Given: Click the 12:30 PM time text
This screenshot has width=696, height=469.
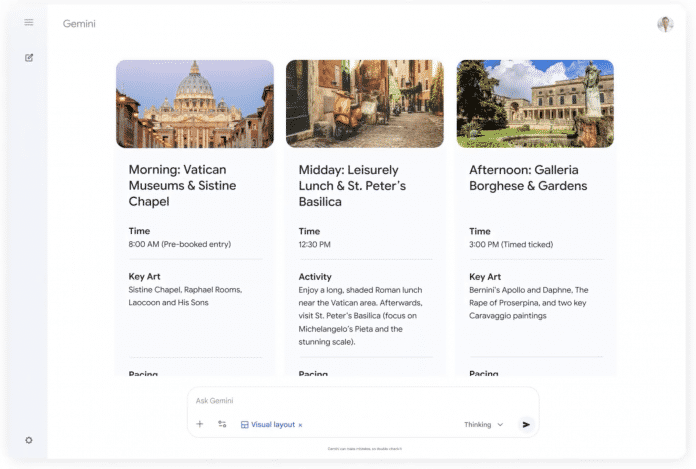Looking at the screenshot, I should [314, 244].
